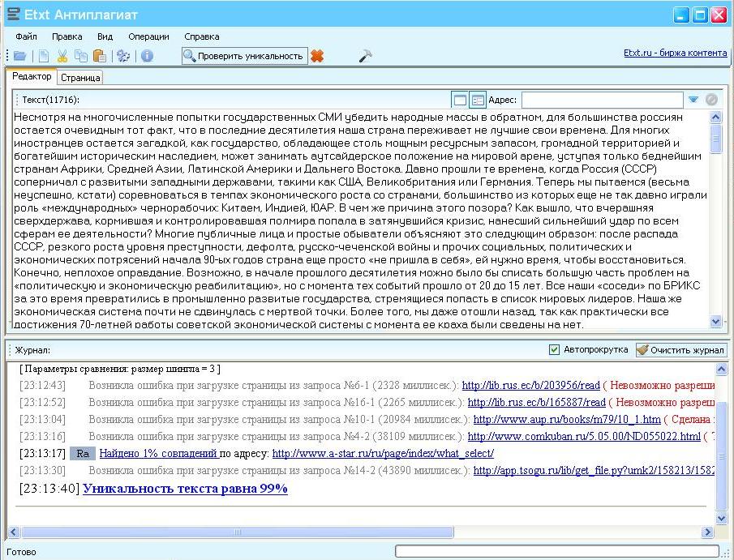Screen dimensions: 734x560
Task: Expand the Адрес dropdown arrow
Action: click(693, 100)
